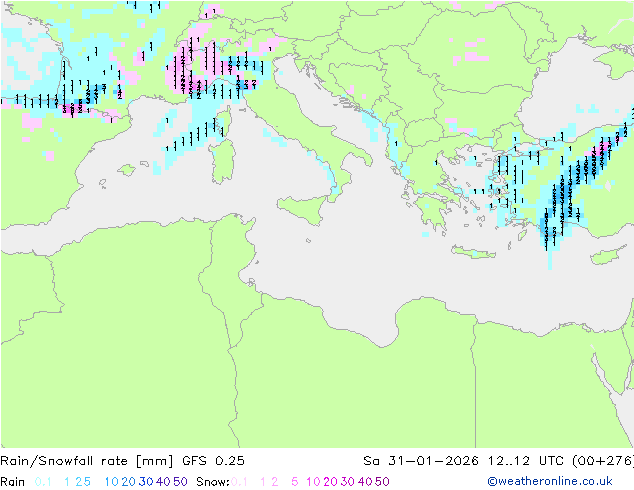This screenshot has width=634, height=490.
Task: Click the 'Rain' legend label
Action: click(13, 482)
